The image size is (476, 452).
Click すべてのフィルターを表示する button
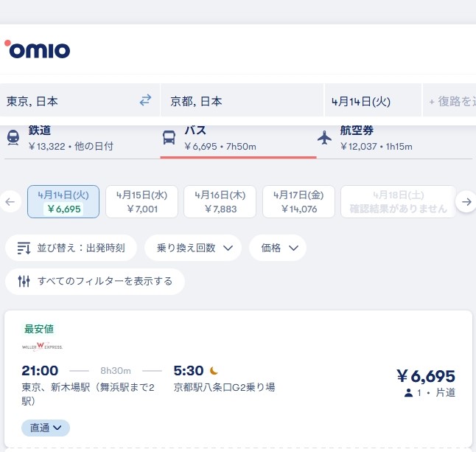click(x=95, y=281)
